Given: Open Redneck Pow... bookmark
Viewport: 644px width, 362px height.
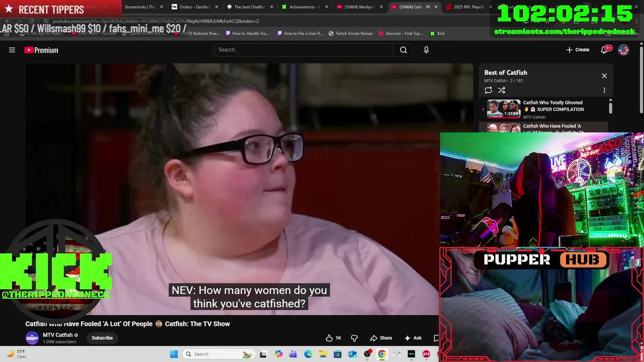Looking at the screenshot, I should click(x=196, y=33).
